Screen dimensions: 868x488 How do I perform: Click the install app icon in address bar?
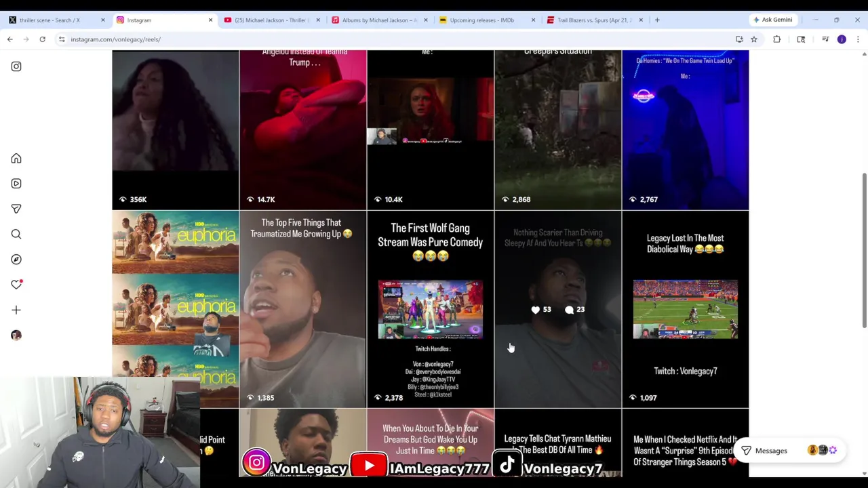(739, 39)
